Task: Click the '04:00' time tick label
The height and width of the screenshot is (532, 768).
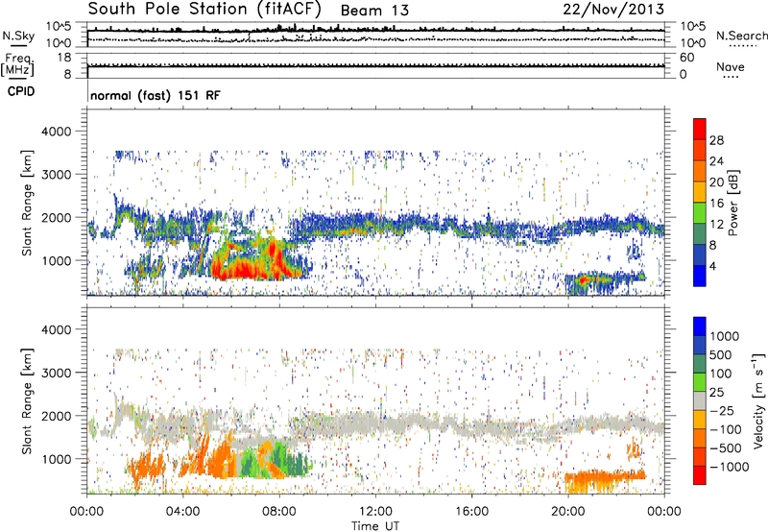Action: pos(182,512)
